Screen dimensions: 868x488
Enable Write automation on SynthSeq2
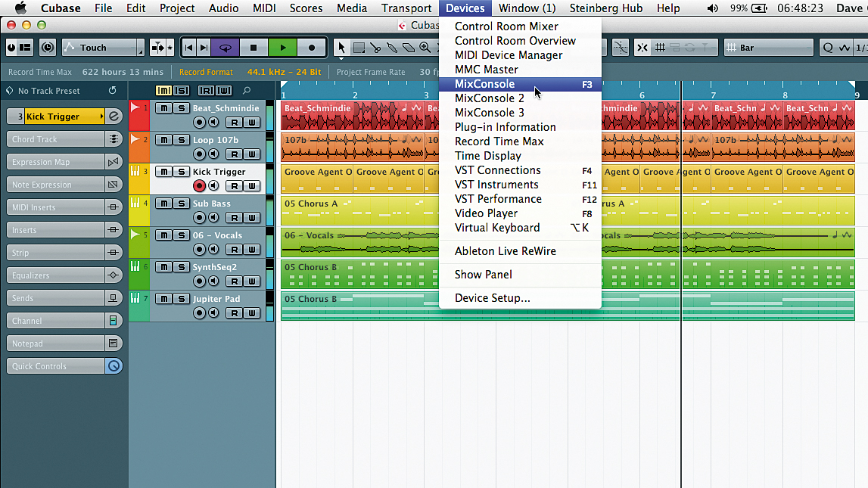[x=252, y=281]
